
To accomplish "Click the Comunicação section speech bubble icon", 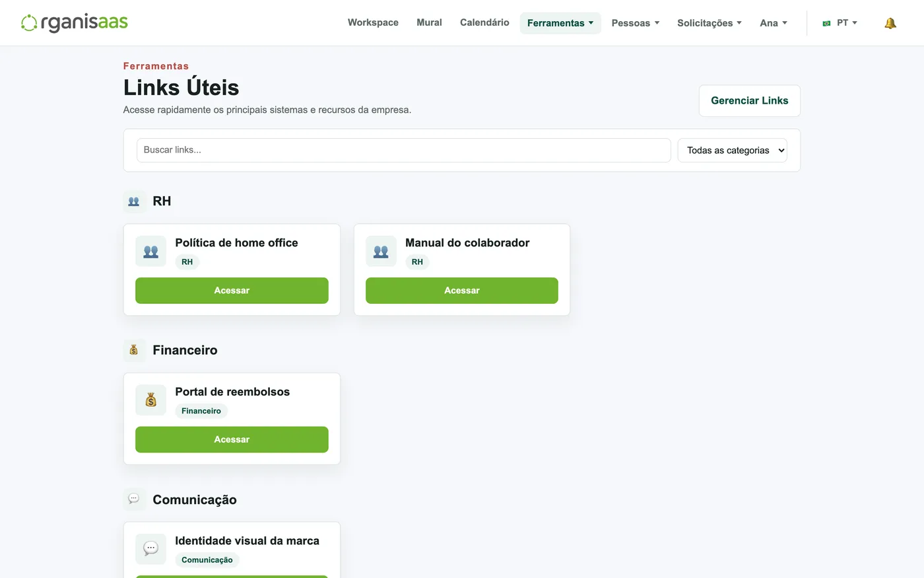I will tap(134, 499).
